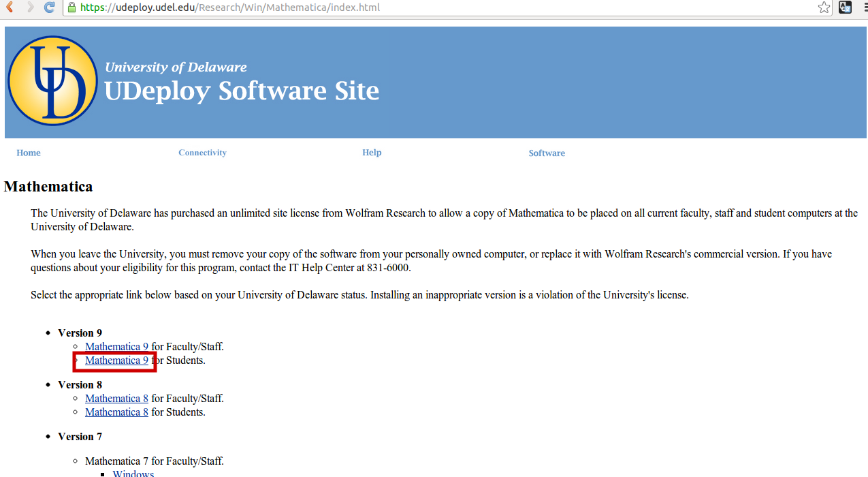Open Mathematica 9 for Students link

pyautogui.click(x=116, y=360)
